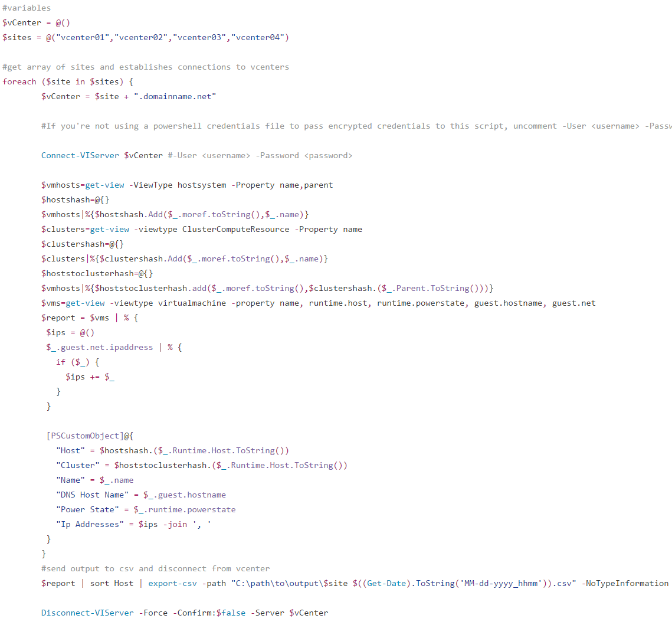Click the Connect-VIServer cmdlet
672x625 pixels.
(x=80, y=156)
